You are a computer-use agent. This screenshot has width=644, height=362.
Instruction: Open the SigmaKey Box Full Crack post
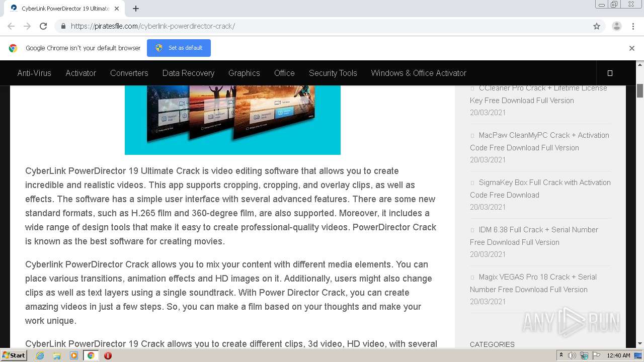click(x=540, y=189)
